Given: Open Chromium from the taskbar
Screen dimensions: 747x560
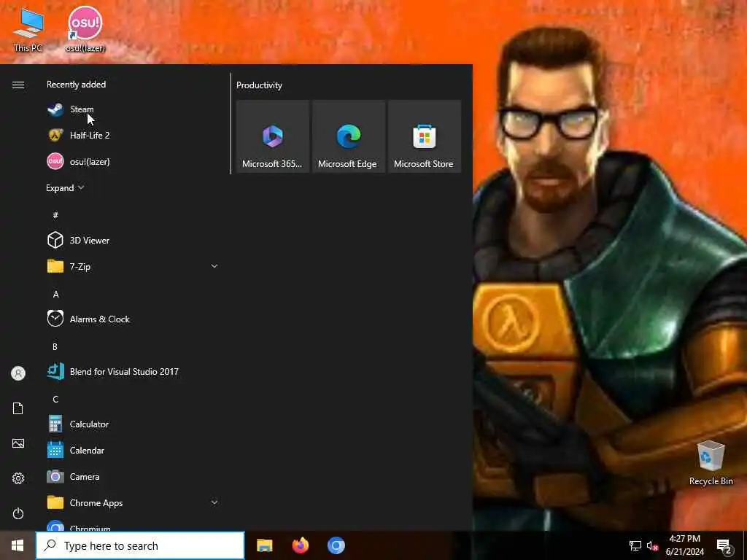Looking at the screenshot, I should 336,545.
